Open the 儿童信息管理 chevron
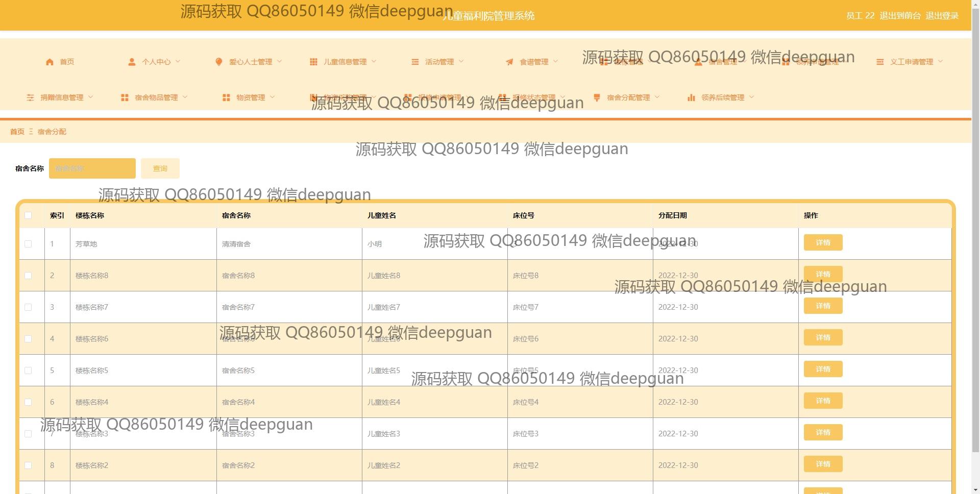Viewport: 980px width, 494px height. [374, 61]
